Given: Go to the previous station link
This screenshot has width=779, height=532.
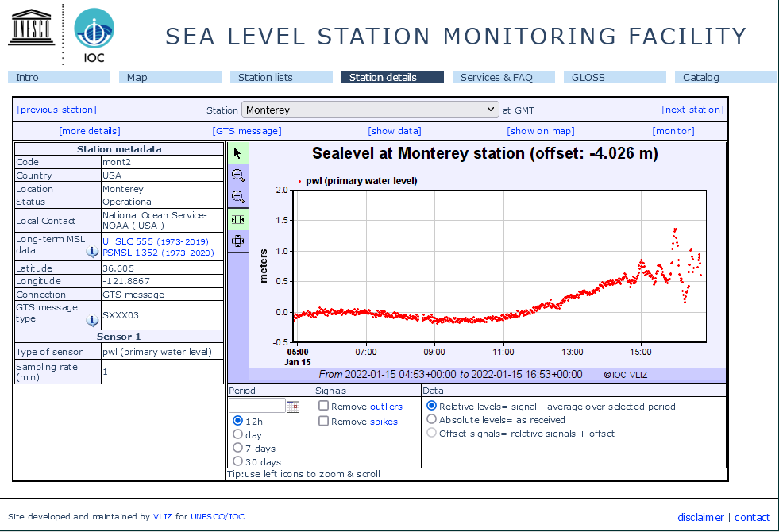Looking at the screenshot, I should [x=56, y=110].
